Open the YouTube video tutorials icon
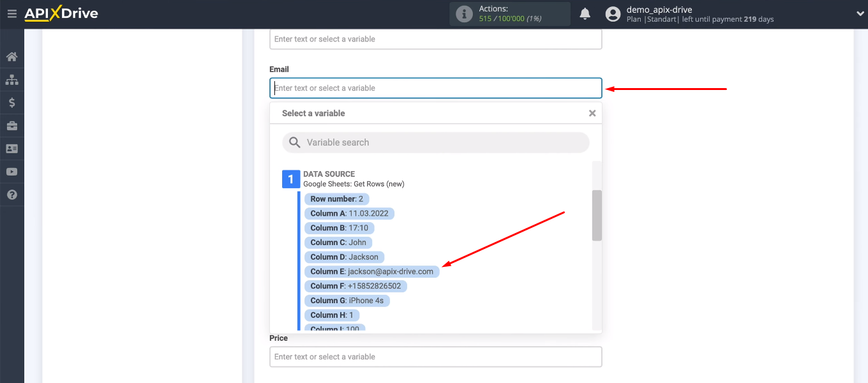Viewport: 868px width, 383px height. [x=11, y=171]
